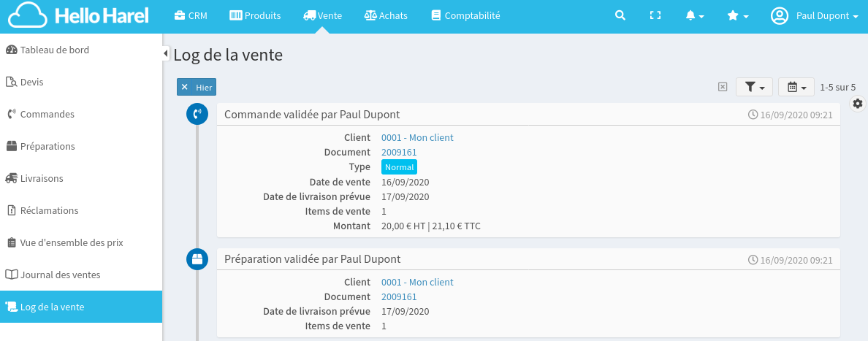The height and width of the screenshot is (341, 868).
Task: Click the box timeline icon for Préparation
Action: click(197, 258)
